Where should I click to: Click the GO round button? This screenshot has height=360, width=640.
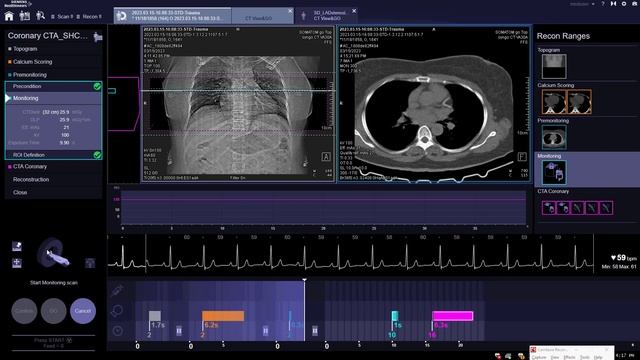pos(53,311)
